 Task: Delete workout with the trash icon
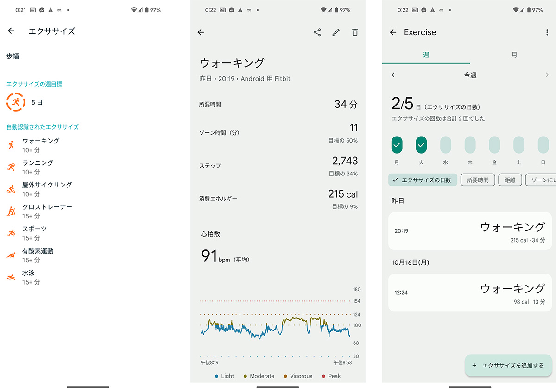[355, 32]
